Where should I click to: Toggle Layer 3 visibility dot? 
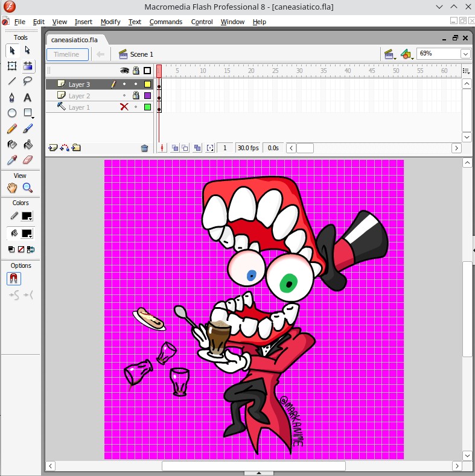point(124,84)
